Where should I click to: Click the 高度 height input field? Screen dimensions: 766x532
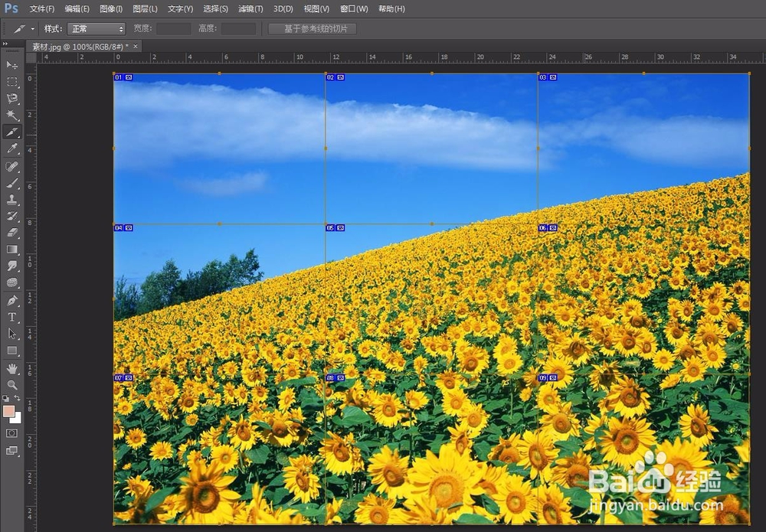[x=238, y=29]
